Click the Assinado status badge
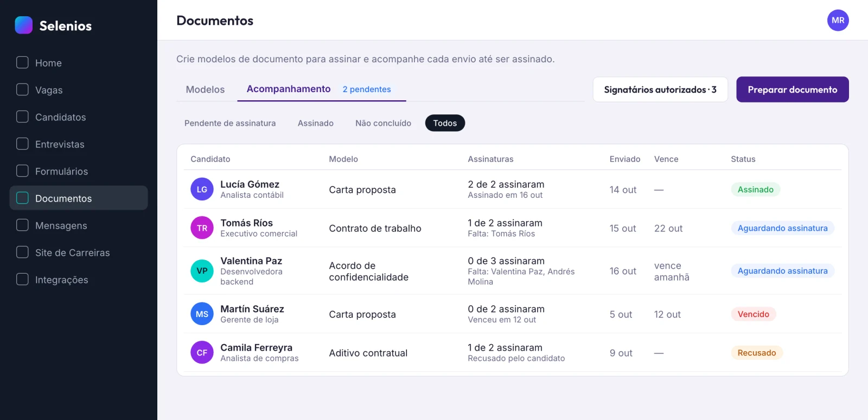The image size is (868, 420). [x=756, y=189]
